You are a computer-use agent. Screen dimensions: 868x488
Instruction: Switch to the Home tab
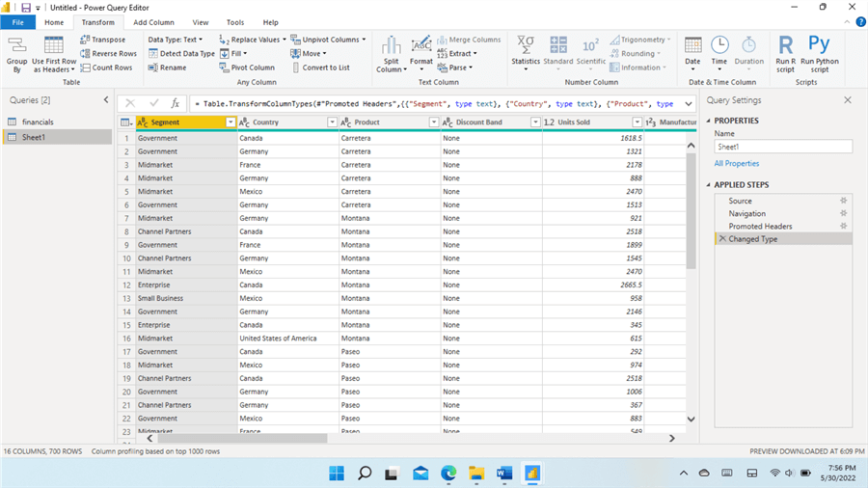coord(54,22)
